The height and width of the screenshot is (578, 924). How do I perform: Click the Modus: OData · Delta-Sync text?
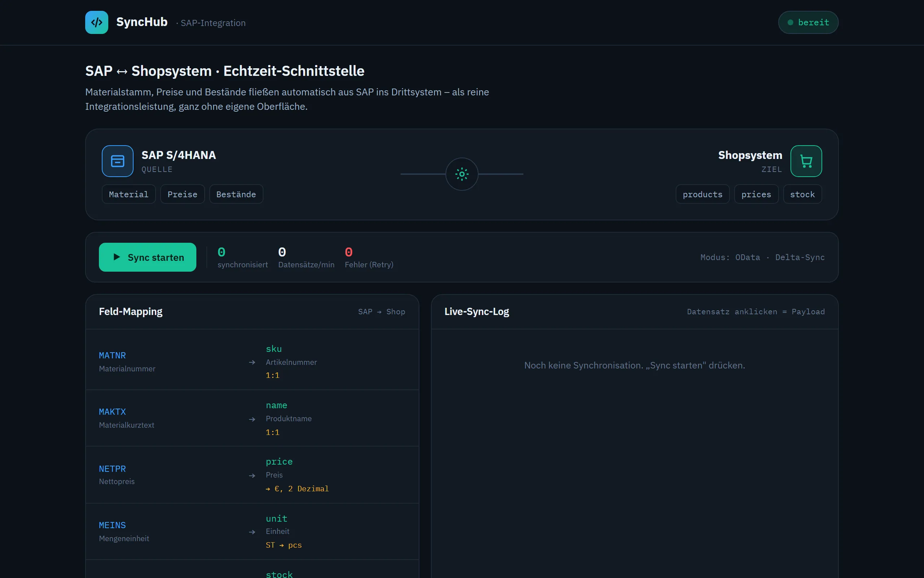[x=763, y=257]
